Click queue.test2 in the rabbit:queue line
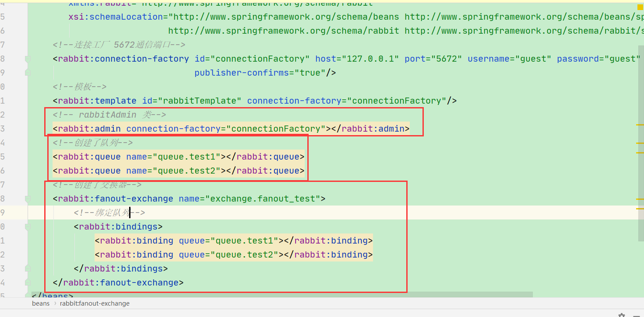Image resolution: width=644 pixels, height=317 pixels. (187, 171)
